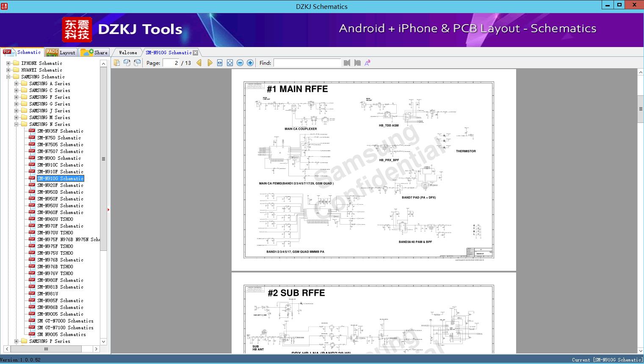Open SM-N910C Schematic in the tree
The height and width of the screenshot is (364, 644).
(x=60, y=165)
